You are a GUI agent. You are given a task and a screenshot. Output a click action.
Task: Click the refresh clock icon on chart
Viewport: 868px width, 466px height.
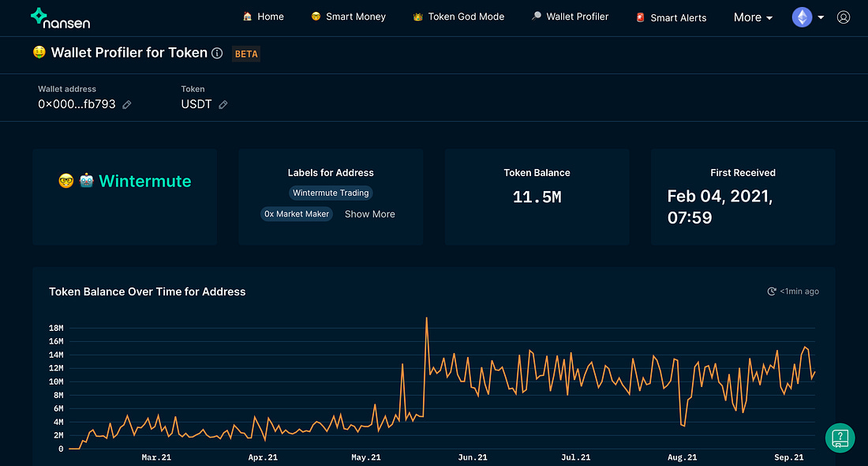(772, 291)
